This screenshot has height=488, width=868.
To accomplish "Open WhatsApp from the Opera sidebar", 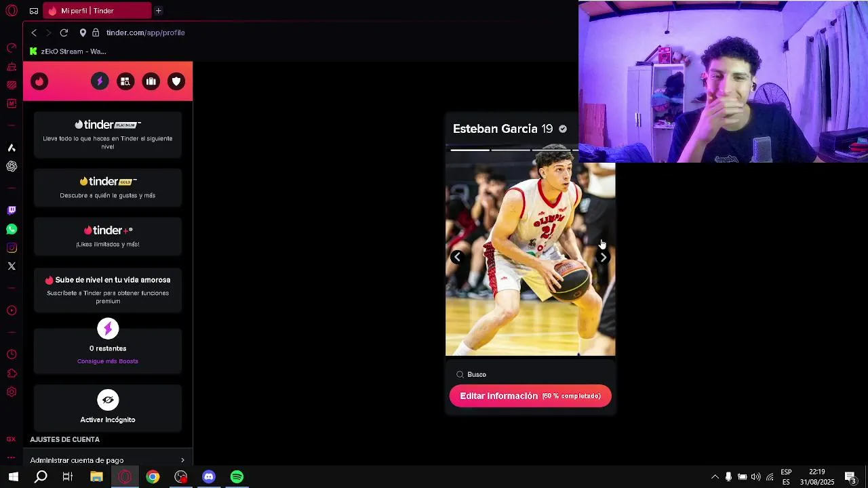I will [12, 229].
